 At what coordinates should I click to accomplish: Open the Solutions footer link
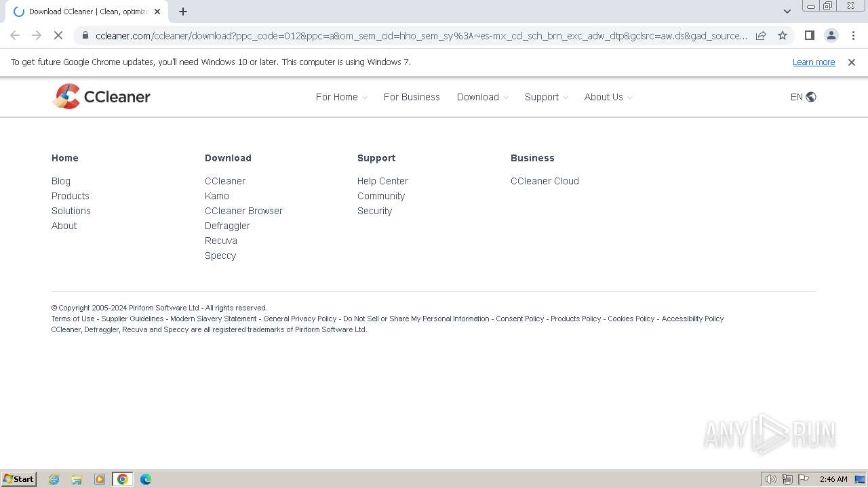pyautogui.click(x=71, y=211)
